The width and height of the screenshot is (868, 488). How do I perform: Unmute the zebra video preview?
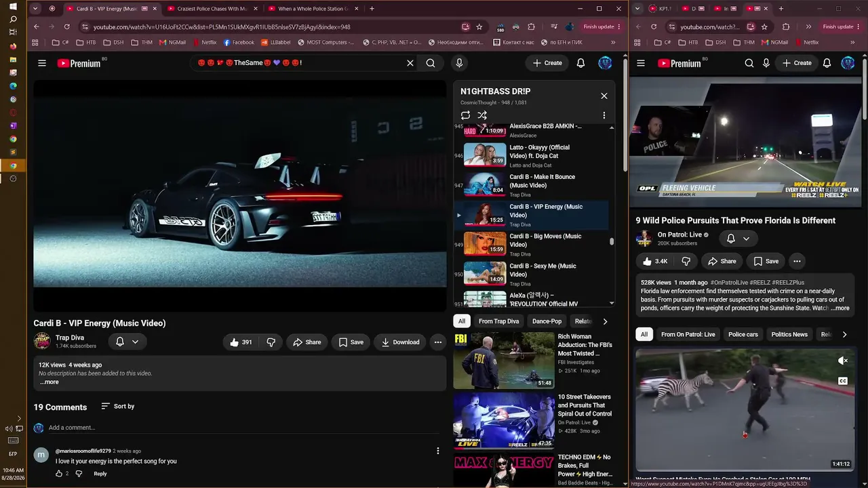(x=842, y=361)
